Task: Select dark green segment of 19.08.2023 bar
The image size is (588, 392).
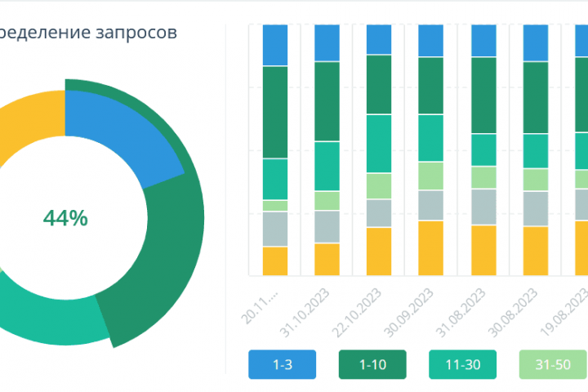Action: coord(581,95)
